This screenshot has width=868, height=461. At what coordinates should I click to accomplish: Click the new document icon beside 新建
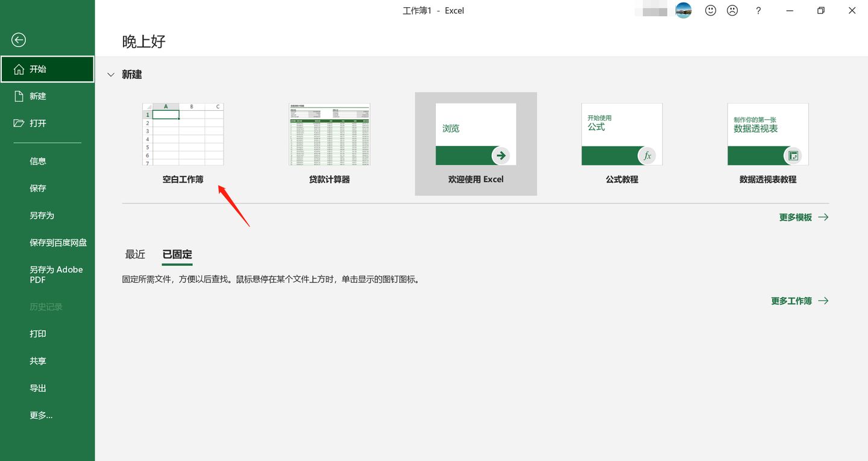[x=19, y=96]
